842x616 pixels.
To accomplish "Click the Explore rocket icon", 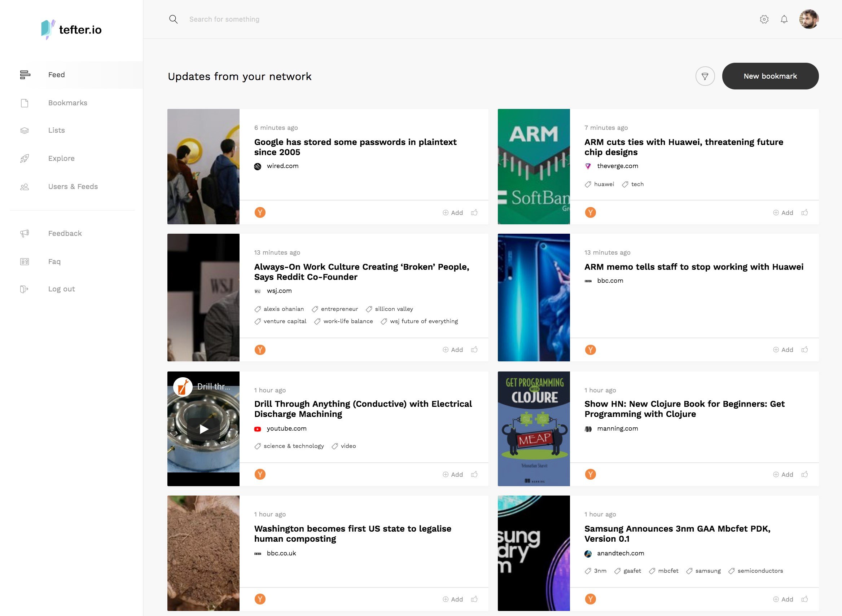I will [x=25, y=158].
